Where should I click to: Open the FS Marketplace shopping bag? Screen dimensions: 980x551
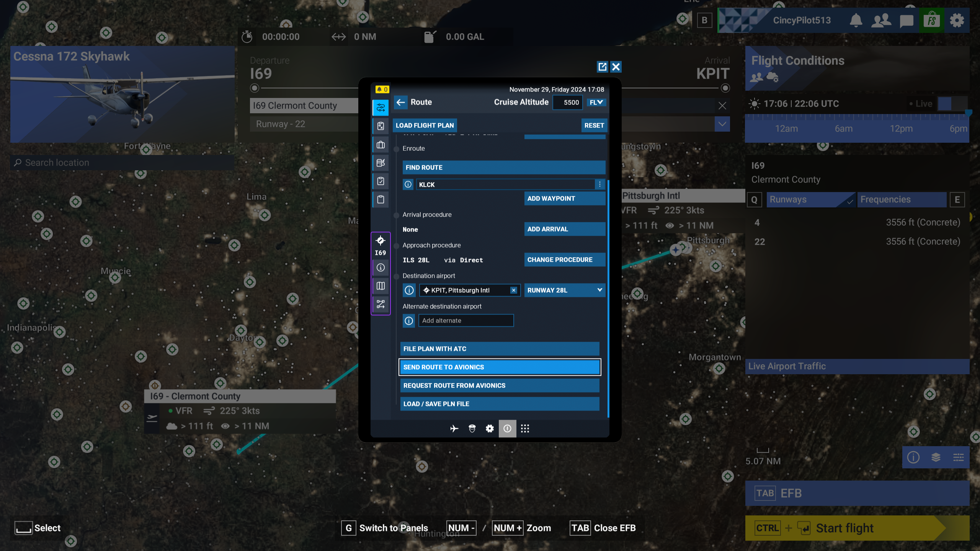(x=932, y=20)
